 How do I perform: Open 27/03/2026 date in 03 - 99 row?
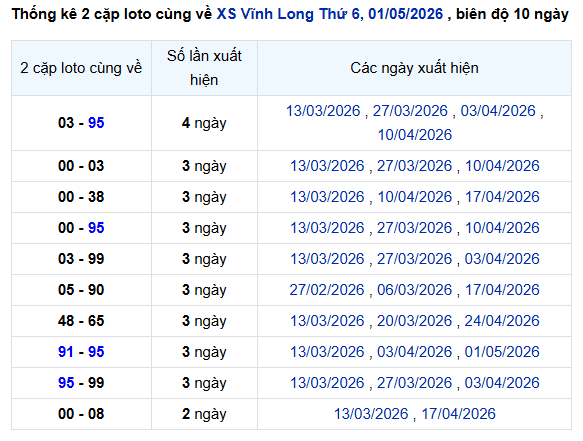pyautogui.click(x=415, y=259)
